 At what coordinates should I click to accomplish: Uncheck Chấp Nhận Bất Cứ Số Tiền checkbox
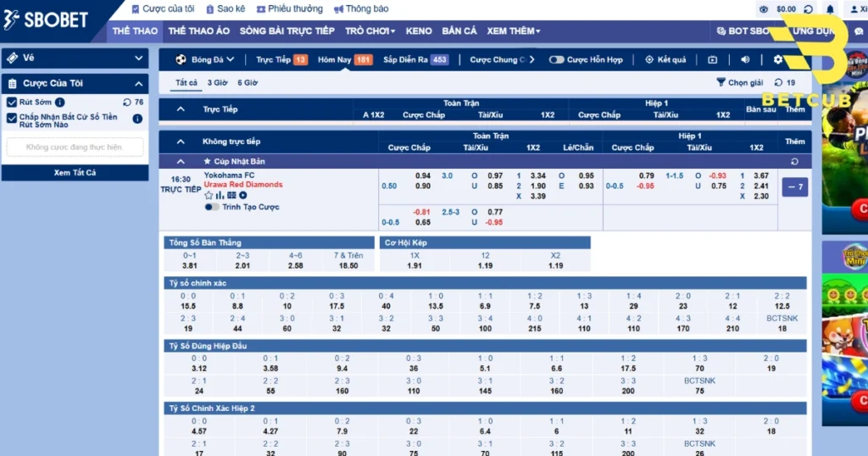pos(12,118)
